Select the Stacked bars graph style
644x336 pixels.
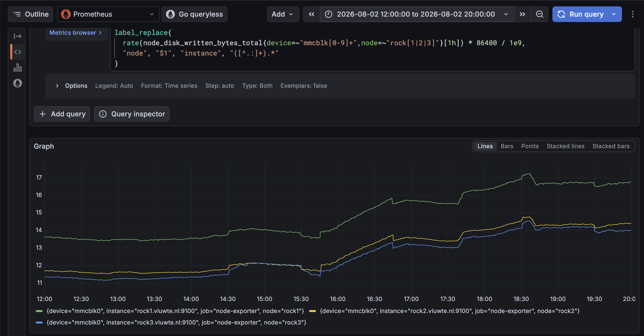point(611,146)
